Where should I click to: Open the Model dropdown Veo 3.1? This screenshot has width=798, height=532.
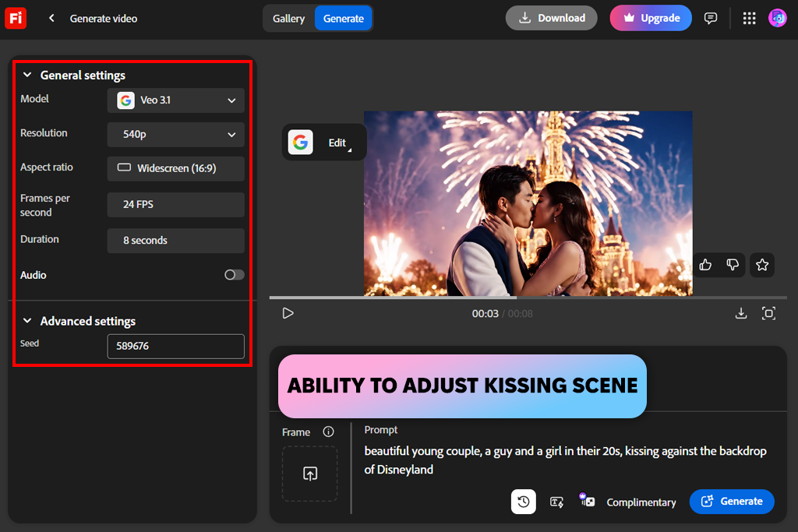point(175,100)
